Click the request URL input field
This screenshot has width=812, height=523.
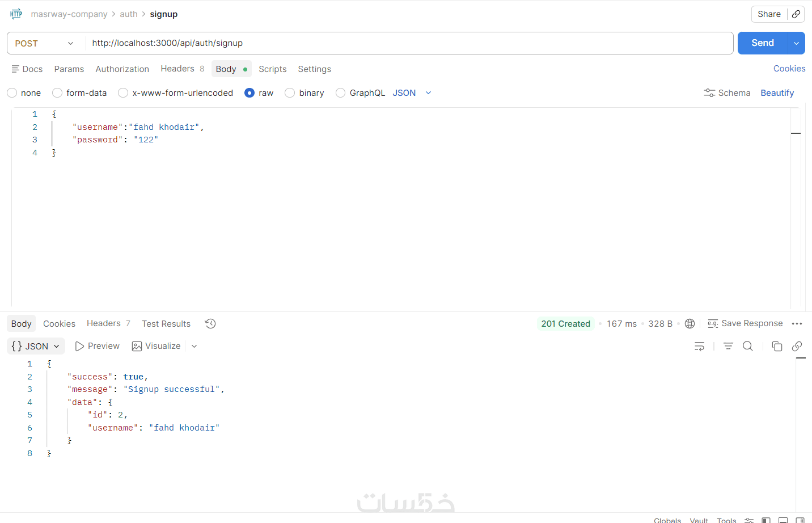click(409, 43)
